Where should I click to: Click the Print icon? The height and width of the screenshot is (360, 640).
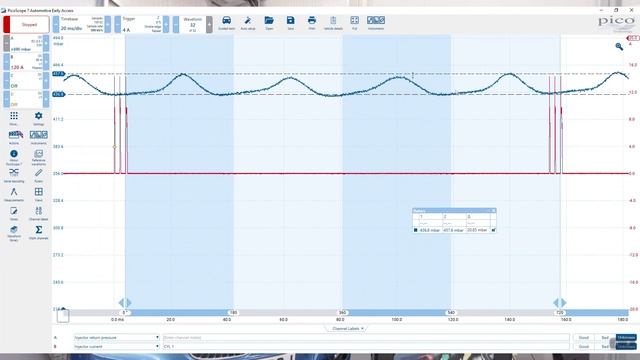(x=312, y=23)
